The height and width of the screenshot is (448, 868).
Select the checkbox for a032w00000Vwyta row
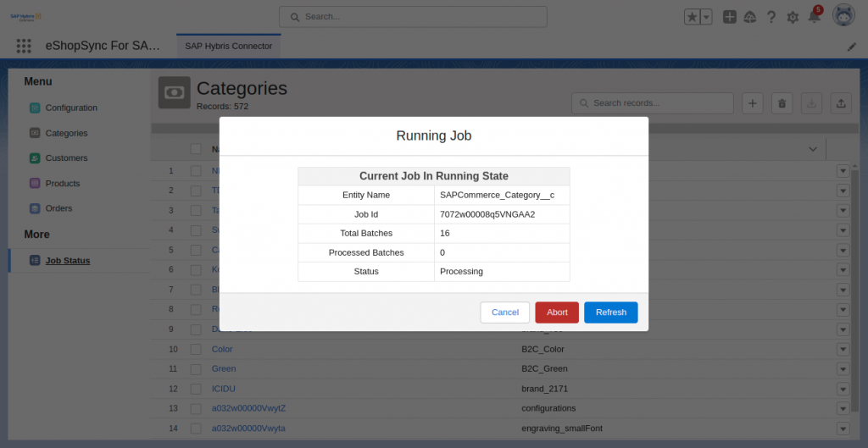coord(196,429)
